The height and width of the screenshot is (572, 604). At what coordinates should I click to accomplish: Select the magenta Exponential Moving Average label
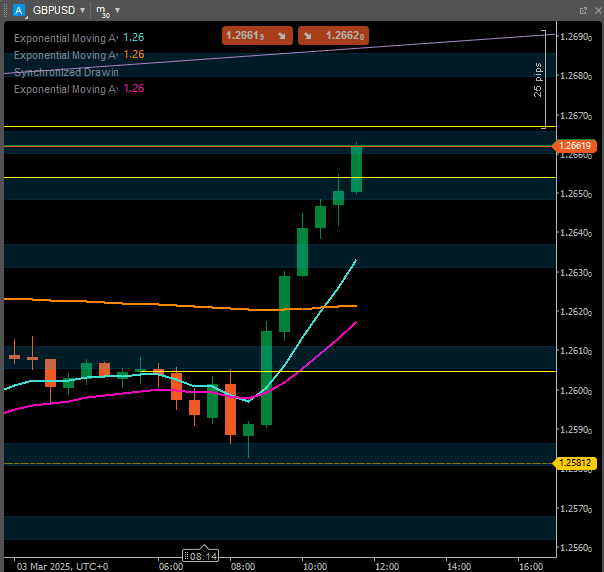(x=66, y=89)
